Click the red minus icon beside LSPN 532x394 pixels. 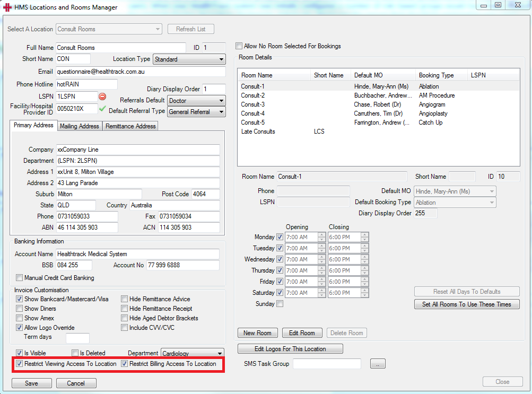(102, 97)
